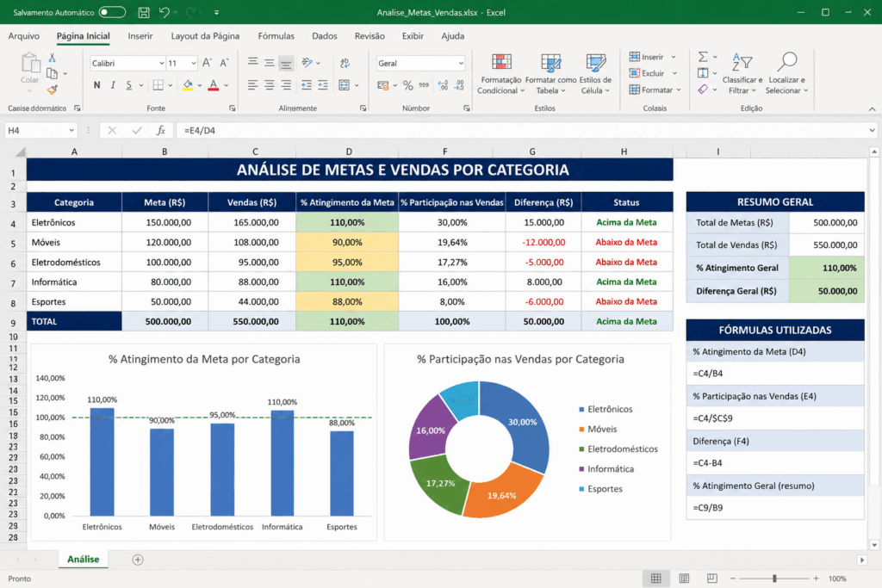Increase font size with the larger A icon

(x=207, y=63)
